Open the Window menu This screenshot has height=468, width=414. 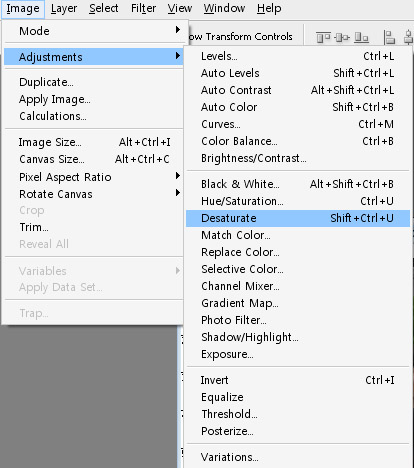coord(224,9)
